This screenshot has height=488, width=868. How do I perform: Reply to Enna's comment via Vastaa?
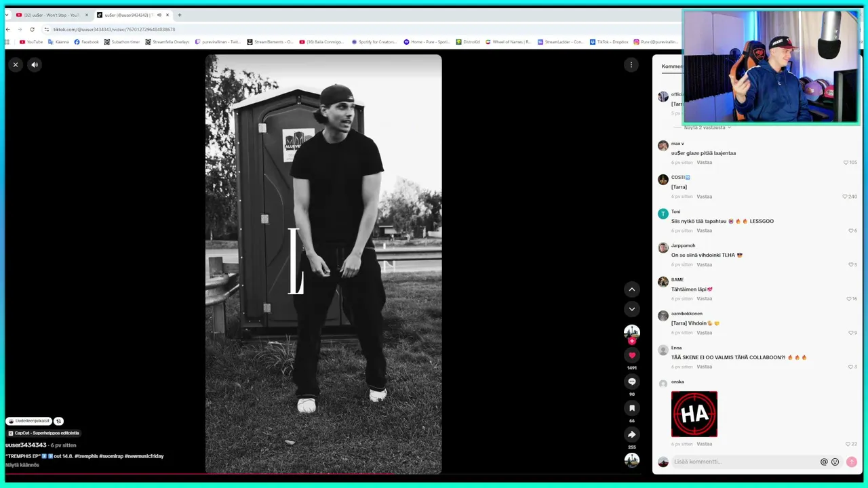coord(704,367)
